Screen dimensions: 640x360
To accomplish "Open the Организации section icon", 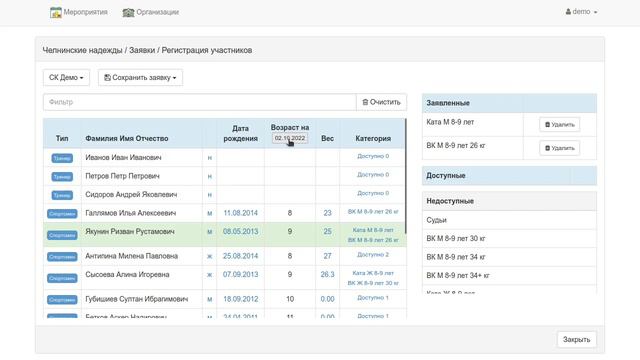I will (x=128, y=12).
